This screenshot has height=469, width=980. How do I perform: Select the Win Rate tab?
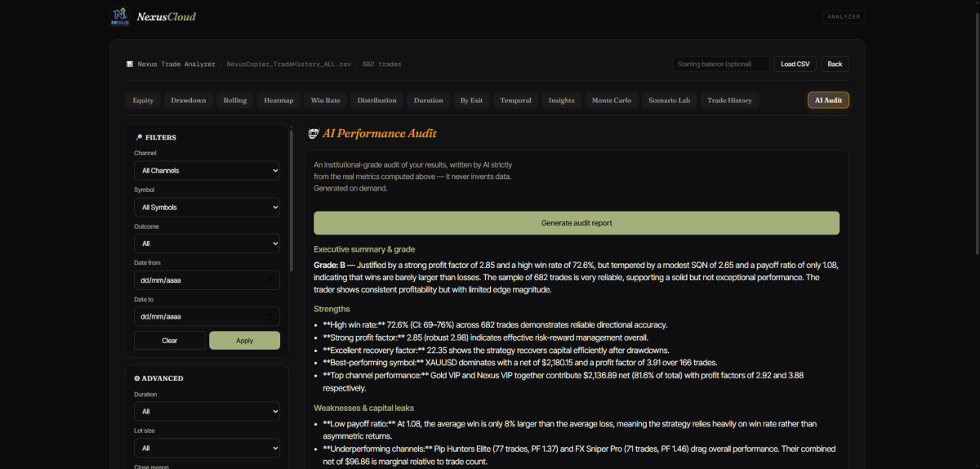pyautogui.click(x=326, y=100)
